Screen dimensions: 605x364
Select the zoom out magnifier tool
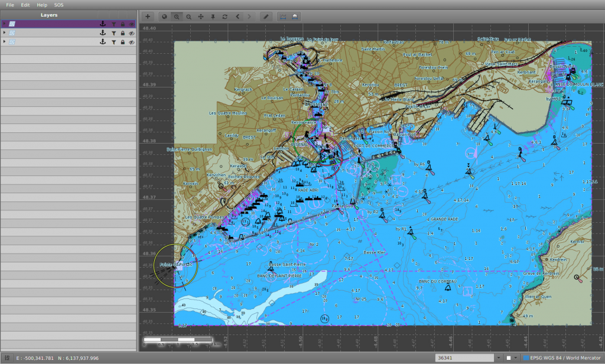tap(188, 17)
